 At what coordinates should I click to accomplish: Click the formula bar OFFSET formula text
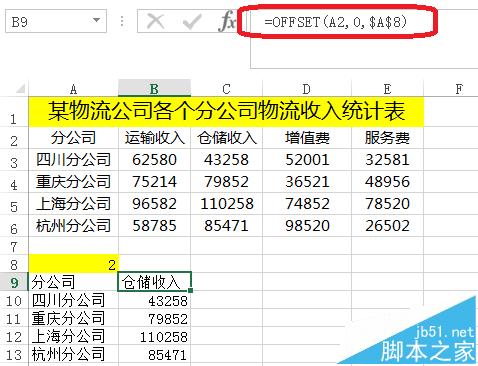tap(335, 22)
